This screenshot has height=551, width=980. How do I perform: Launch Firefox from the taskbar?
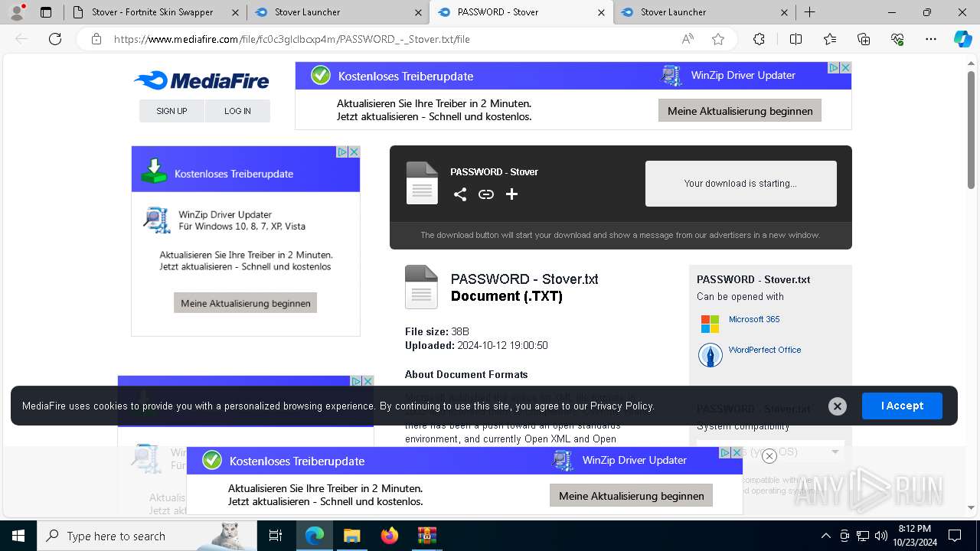(x=390, y=536)
